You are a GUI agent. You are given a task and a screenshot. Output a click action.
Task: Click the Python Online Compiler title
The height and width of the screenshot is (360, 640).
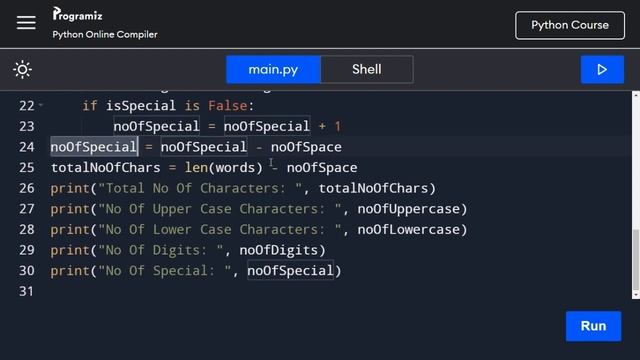(105, 34)
